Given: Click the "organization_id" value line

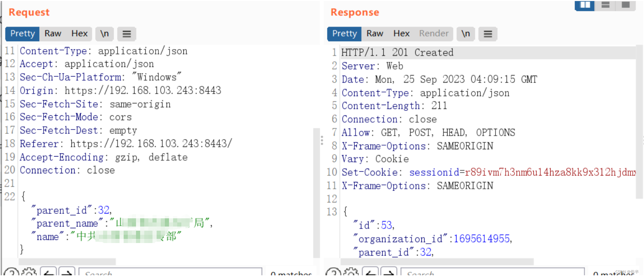Looking at the screenshot, I should pyautogui.click(x=433, y=239).
